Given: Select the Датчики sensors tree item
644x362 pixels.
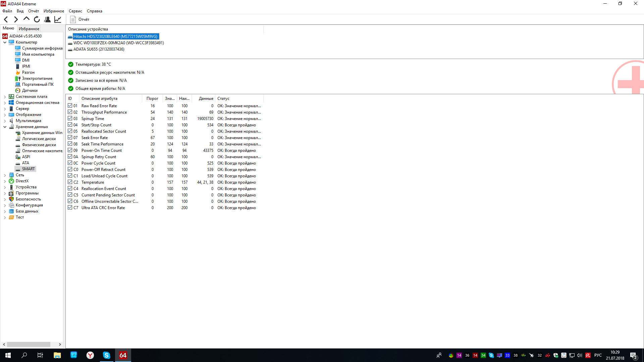Looking at the screenshot, I should [30, 90].
